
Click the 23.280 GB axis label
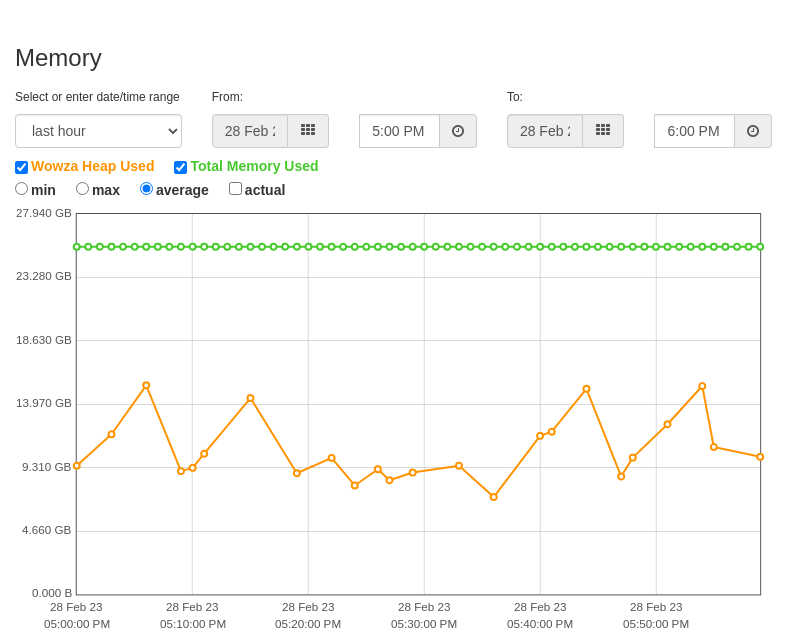pos(44,277)
